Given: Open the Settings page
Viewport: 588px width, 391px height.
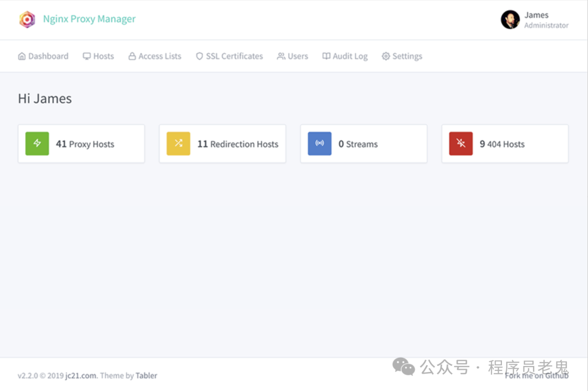Looking at the screenshot, I should tap(402, 56).
